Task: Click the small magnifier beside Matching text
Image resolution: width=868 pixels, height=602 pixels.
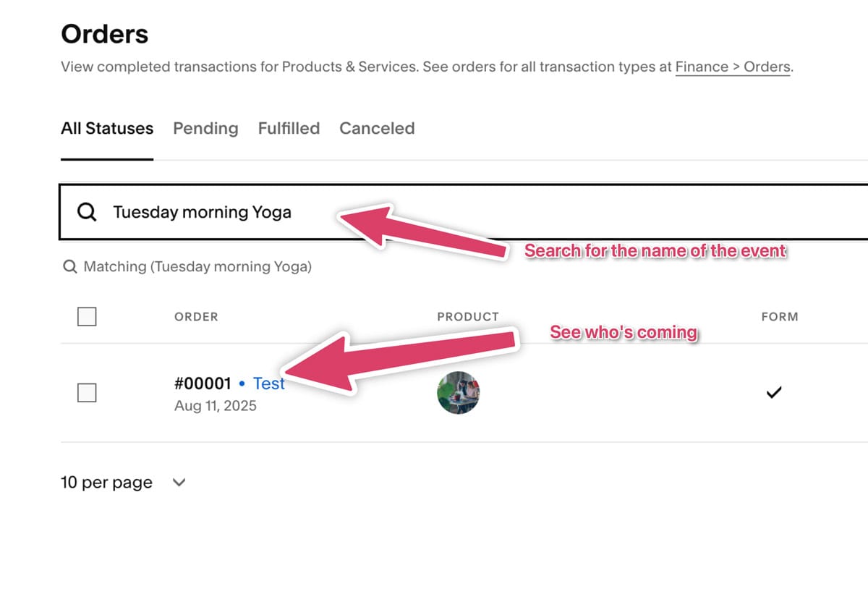Action: pyautogui.click(x=70, y=267)
